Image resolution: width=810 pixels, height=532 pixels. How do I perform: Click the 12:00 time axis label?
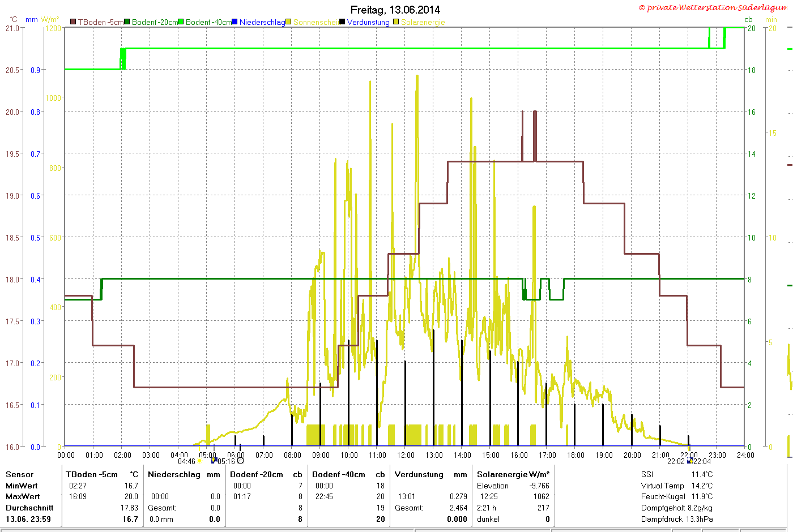coord(406,455)
